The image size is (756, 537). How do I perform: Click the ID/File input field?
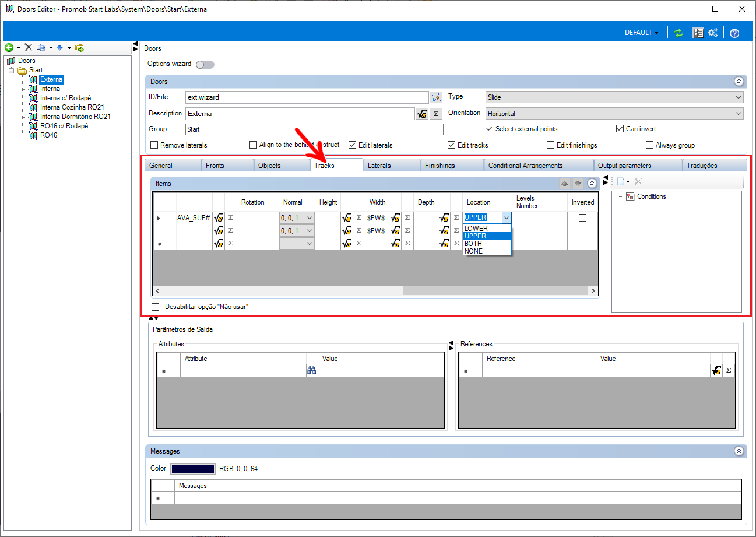tap(307, 97)
